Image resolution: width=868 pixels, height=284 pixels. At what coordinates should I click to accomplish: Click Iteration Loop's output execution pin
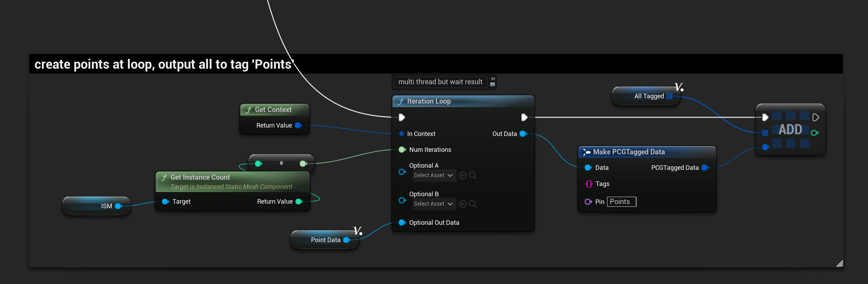[524, 117]
